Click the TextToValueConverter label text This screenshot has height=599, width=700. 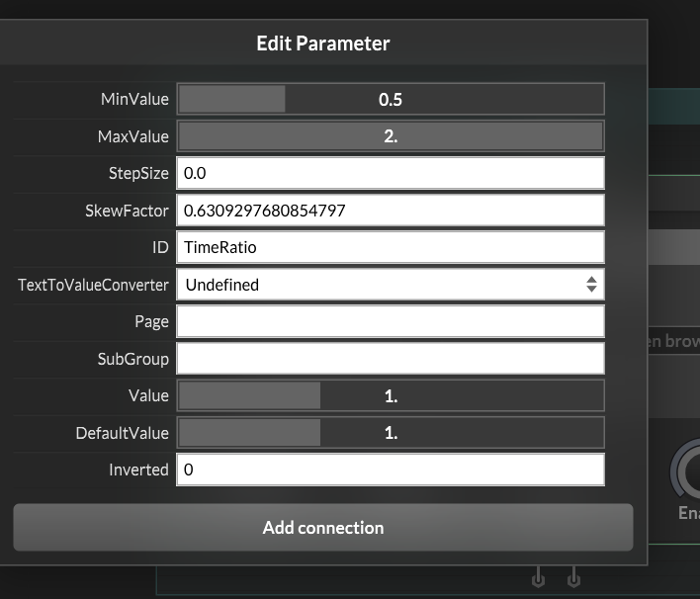tap(93, 285)
